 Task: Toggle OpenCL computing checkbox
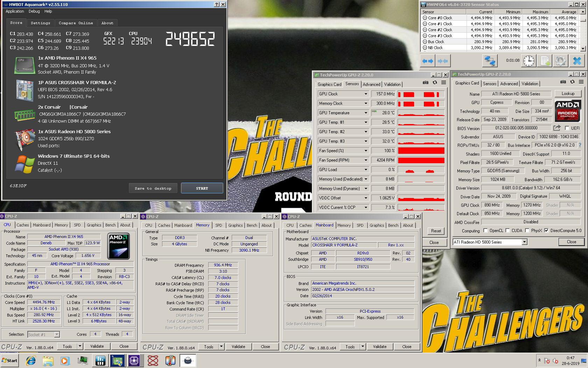point(485,231)
